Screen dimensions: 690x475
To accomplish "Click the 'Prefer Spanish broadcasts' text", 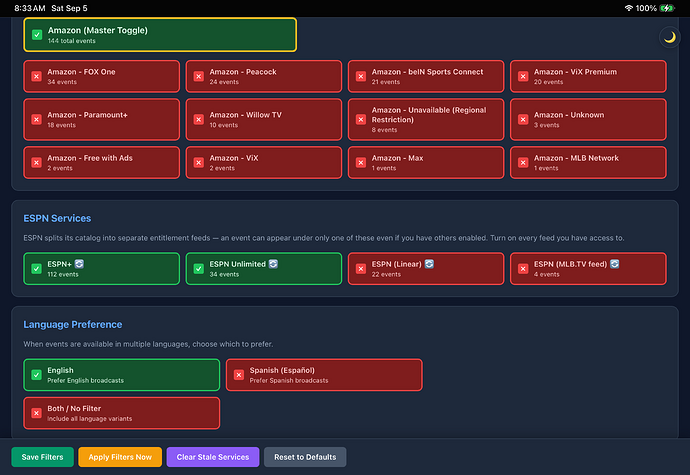I will (x=289, y=380).
